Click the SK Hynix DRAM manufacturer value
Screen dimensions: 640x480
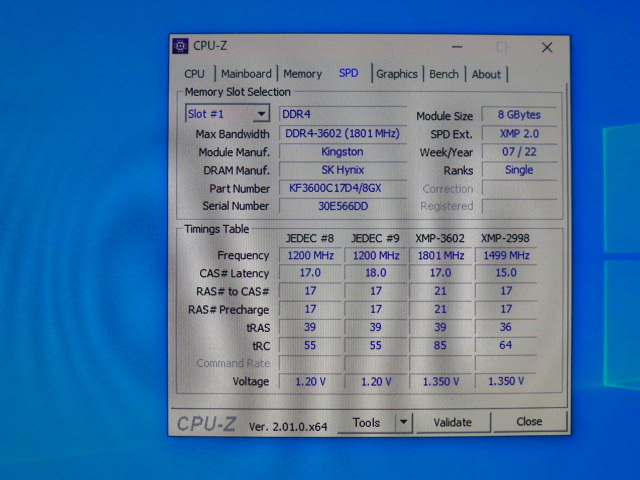(x=342, y=170)
